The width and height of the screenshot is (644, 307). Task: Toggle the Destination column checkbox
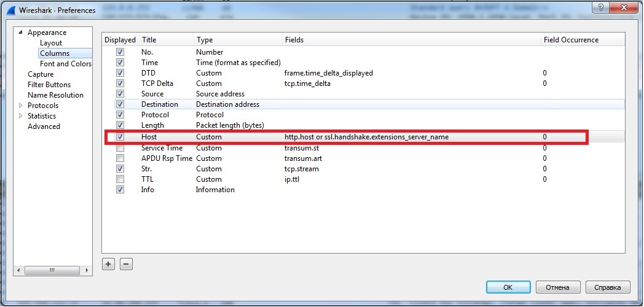pyautogui.click(x=120, y=104)
